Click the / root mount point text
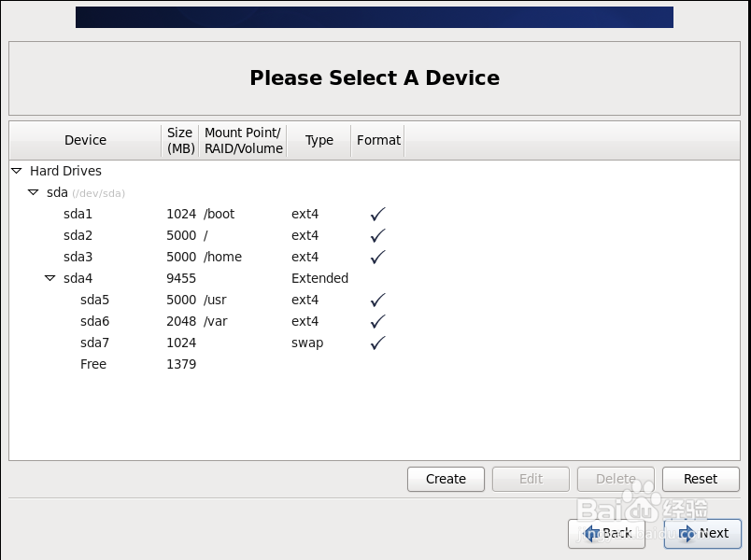 205,235
